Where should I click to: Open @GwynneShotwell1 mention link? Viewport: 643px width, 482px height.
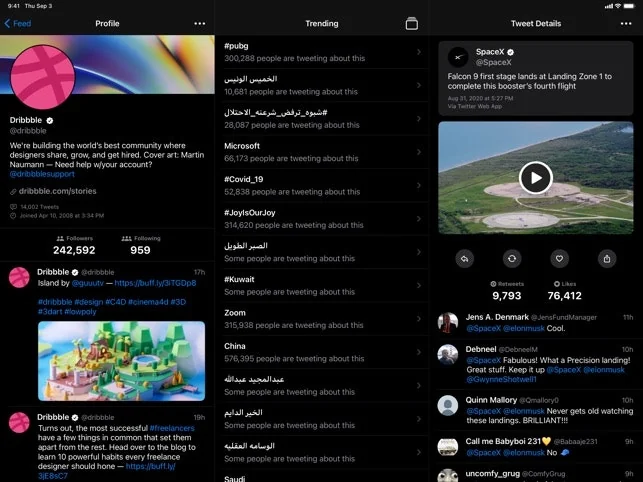tap(501, 379)
